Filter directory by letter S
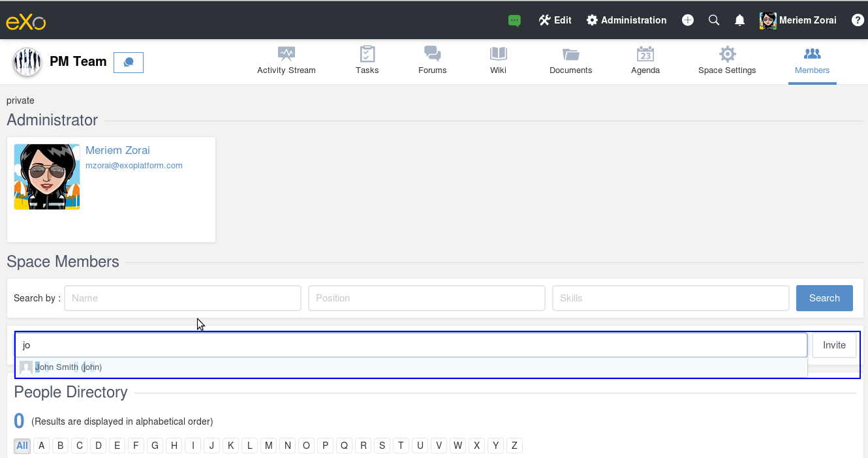The width and height of the screenshot is (868, 458). click(x=382, y=446)
